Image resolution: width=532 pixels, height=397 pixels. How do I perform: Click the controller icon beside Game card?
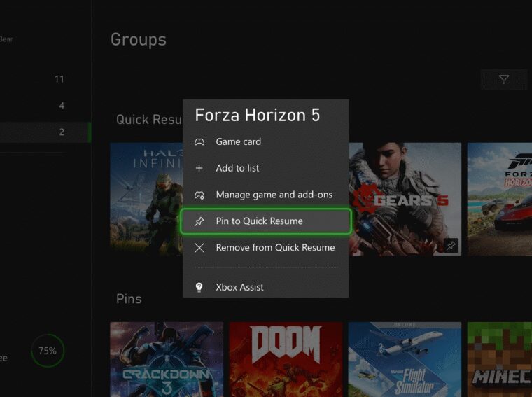(x=199, y=142)
